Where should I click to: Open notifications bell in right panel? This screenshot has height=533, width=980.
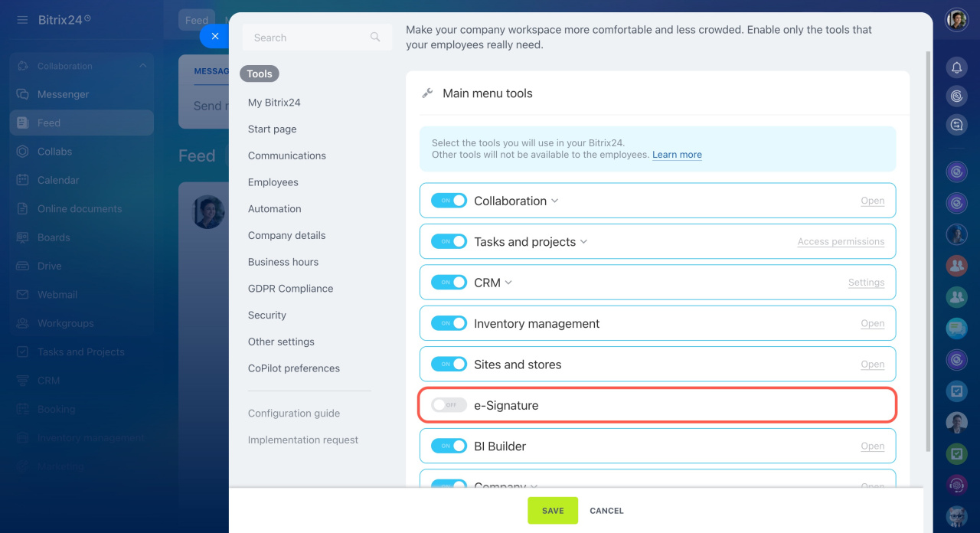tap(956, 68)
